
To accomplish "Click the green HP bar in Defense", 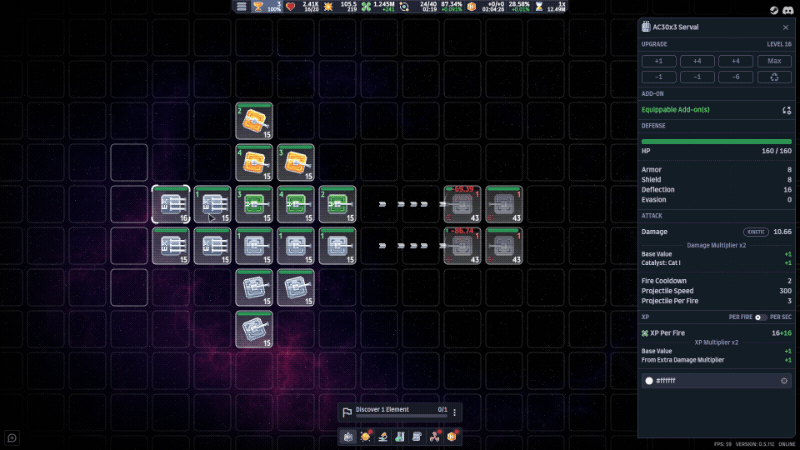I will click(716, 141).
